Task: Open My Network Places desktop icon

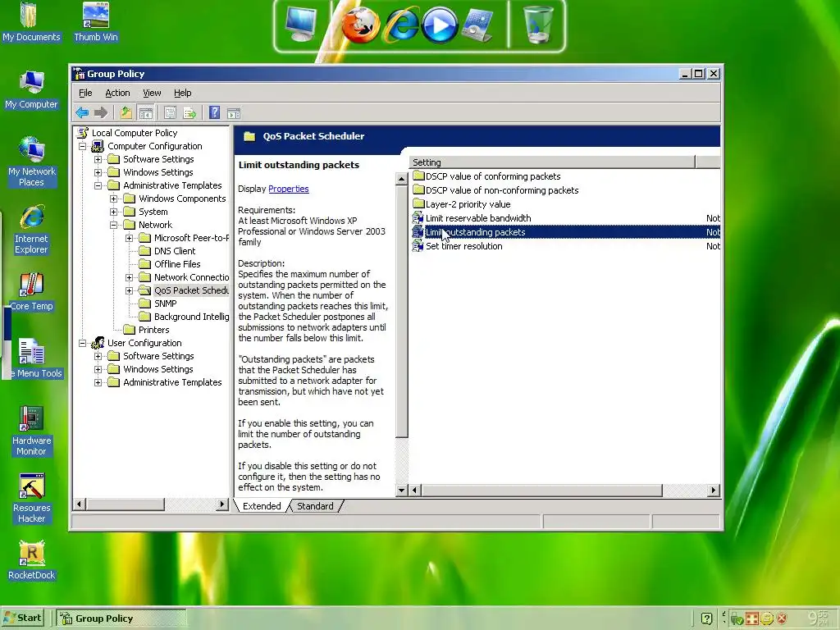Action: [x=31, y=162]
